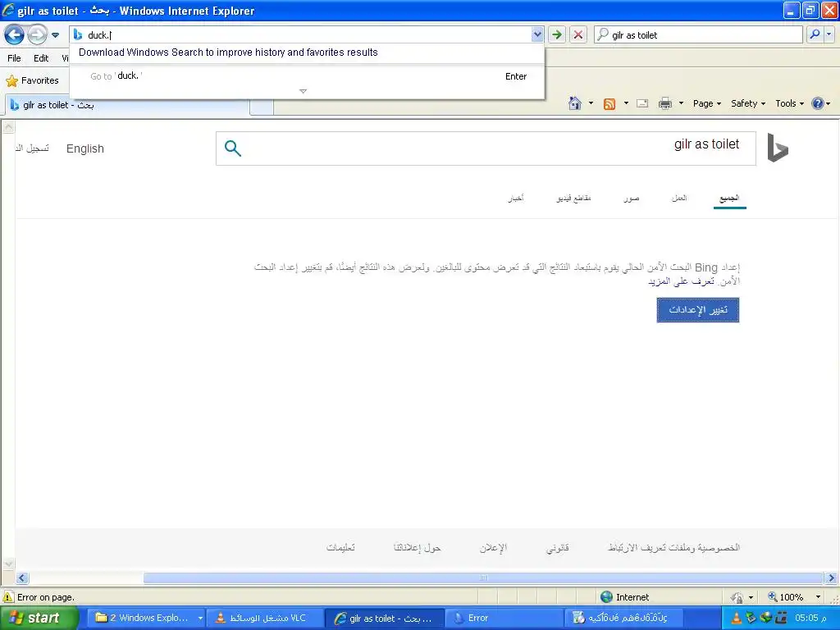Click the Internet zone globe icon
The image size is (840, 630).
pyautogui.click(x=606, y=597)
